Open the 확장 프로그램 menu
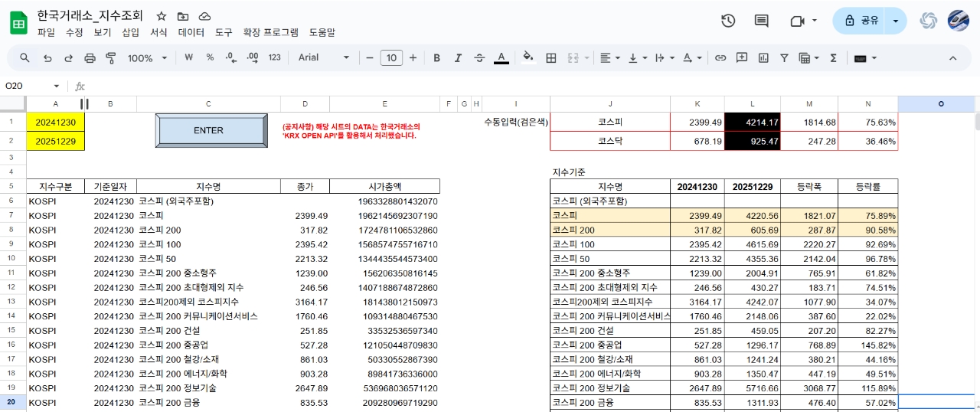Screen dimensions: 980x412 pos(270,32)
